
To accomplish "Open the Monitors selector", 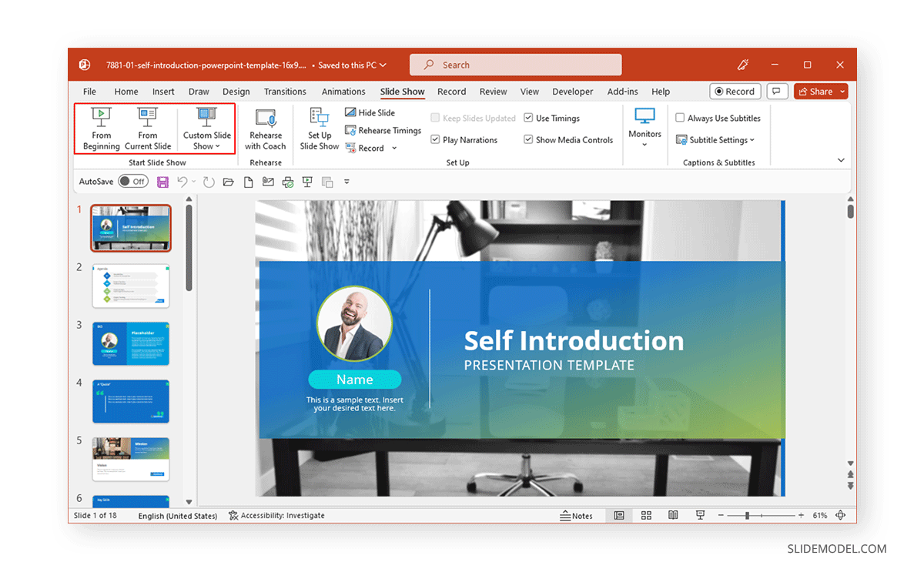I will tap(644, 129).
